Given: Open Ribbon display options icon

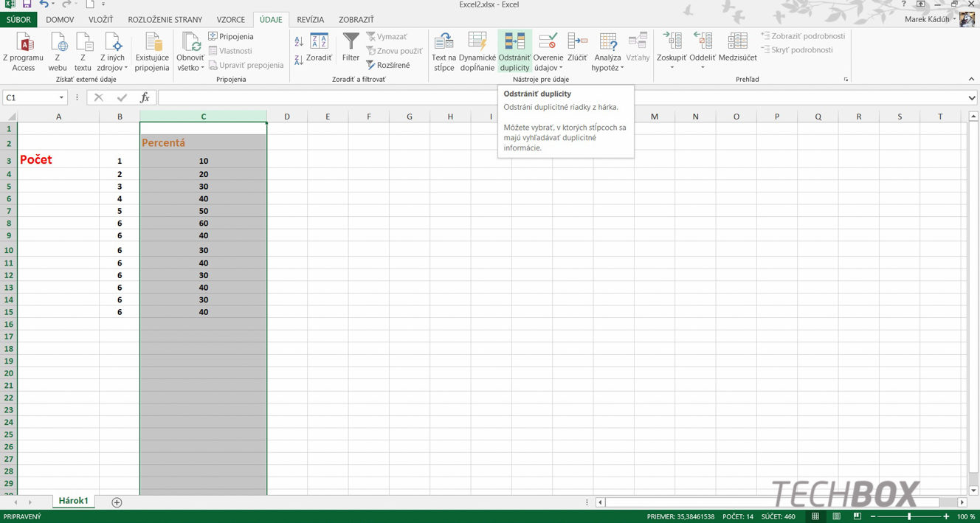Looking at the screenshot, I should click(921, 4).
